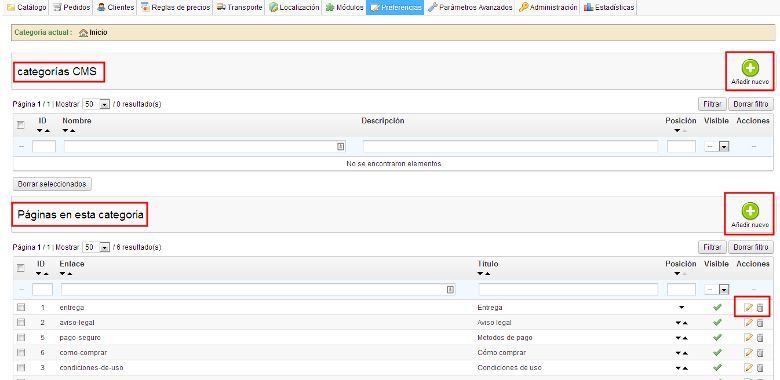Screen dimensions: 780x380
Task: Open the Localización tab
Action: (x=294, y=7)
